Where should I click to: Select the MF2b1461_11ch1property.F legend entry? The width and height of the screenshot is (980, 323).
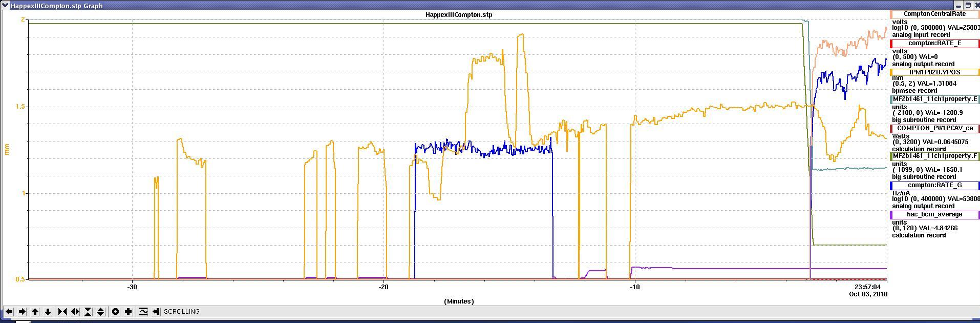[934, 156]
